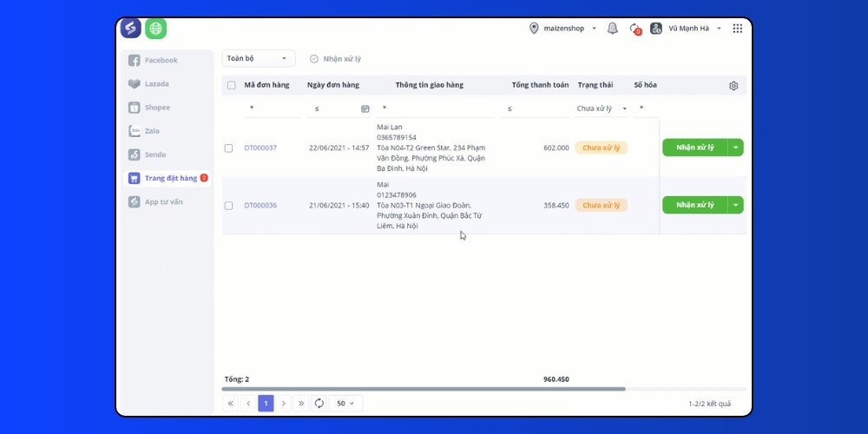
Task: Check the box for order DT000036
Action: pyautogui.click(x=228, y=206)
